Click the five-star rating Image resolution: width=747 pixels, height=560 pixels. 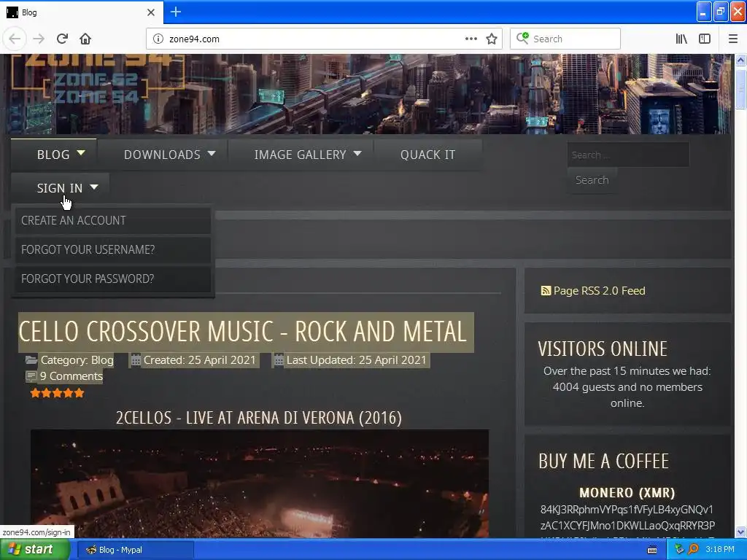[x=57, y=393]
